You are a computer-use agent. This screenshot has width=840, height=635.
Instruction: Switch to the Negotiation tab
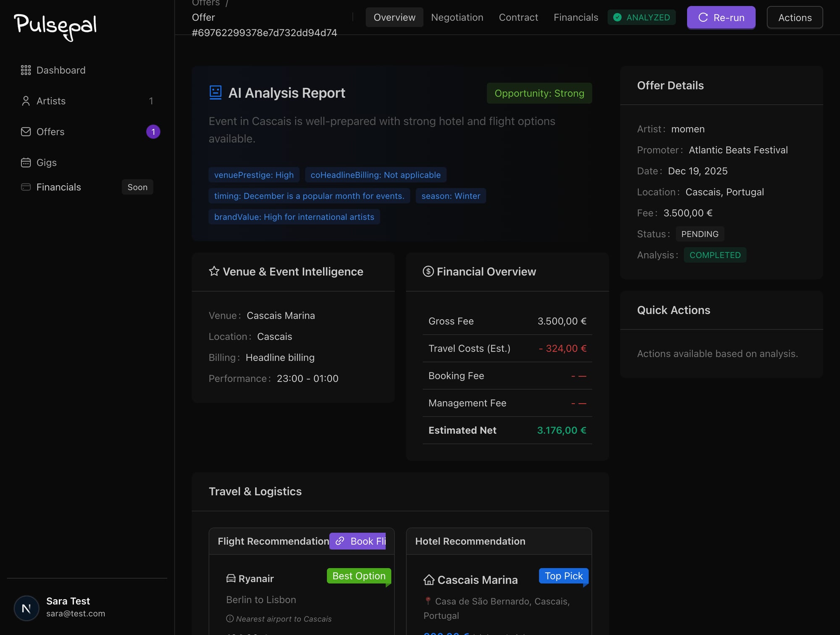click(x=457, y=17)
